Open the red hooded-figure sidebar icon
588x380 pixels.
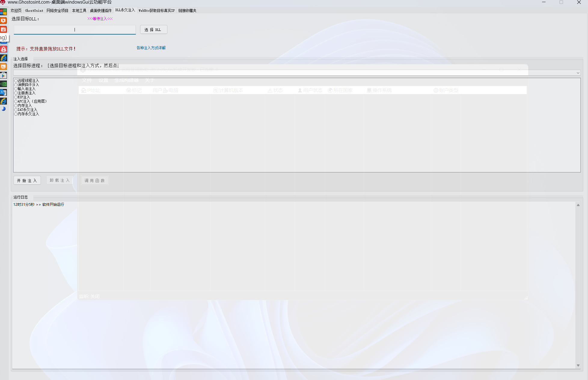(3, 49)
